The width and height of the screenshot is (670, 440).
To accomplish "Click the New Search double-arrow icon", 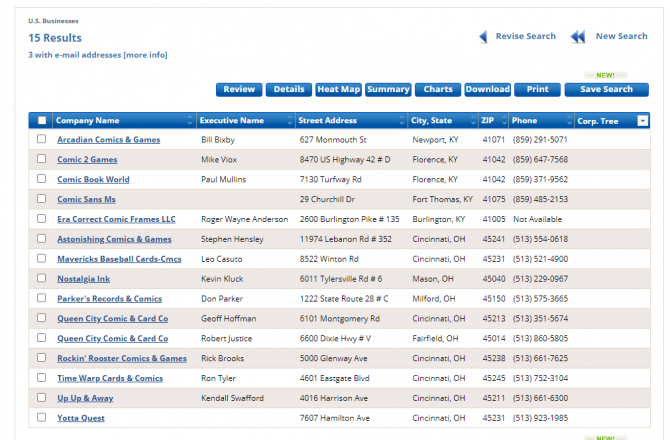I will (x=578, y=37).
